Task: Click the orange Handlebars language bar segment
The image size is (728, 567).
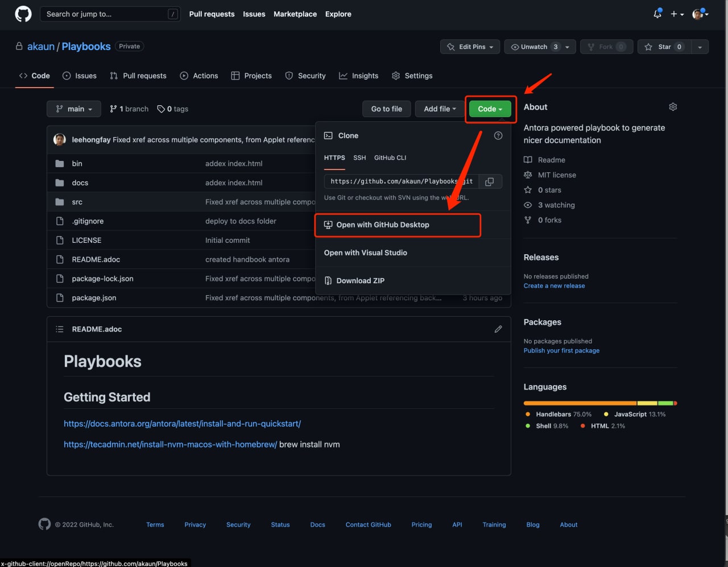Action: [580, 403]
